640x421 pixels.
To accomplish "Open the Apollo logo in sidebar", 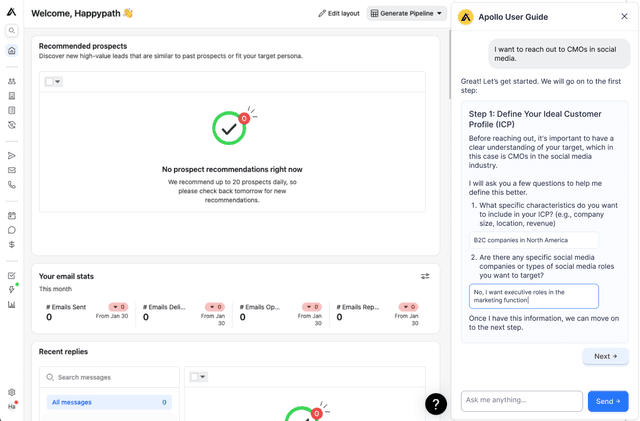I will (11, 12).
